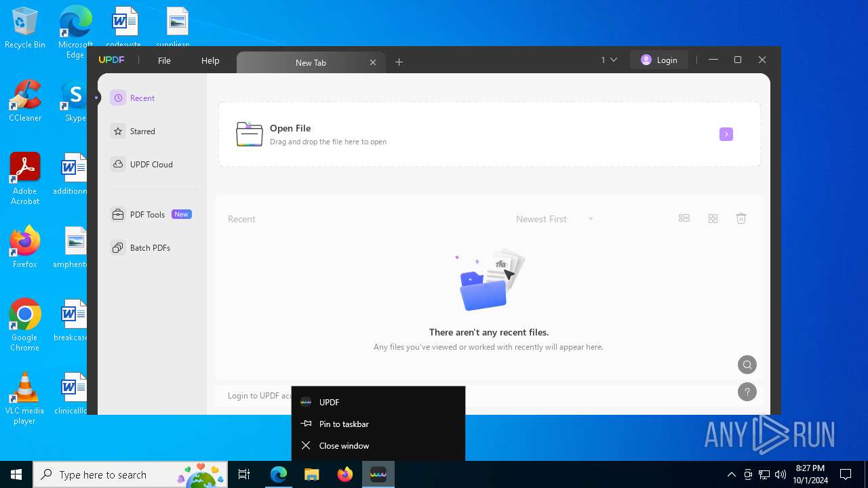Click the 'Recent' heading in file list
This screenshot has height=488, width=868.
tap(241, 219)
